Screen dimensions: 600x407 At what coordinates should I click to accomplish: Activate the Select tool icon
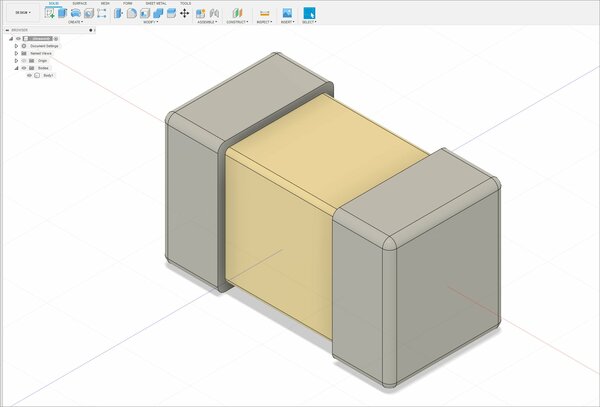[309, 13]
